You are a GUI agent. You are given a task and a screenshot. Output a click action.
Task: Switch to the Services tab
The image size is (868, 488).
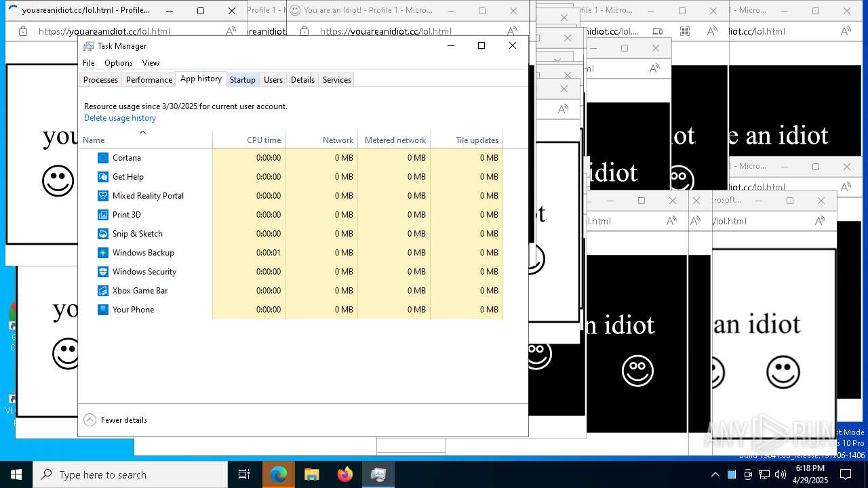337,80
